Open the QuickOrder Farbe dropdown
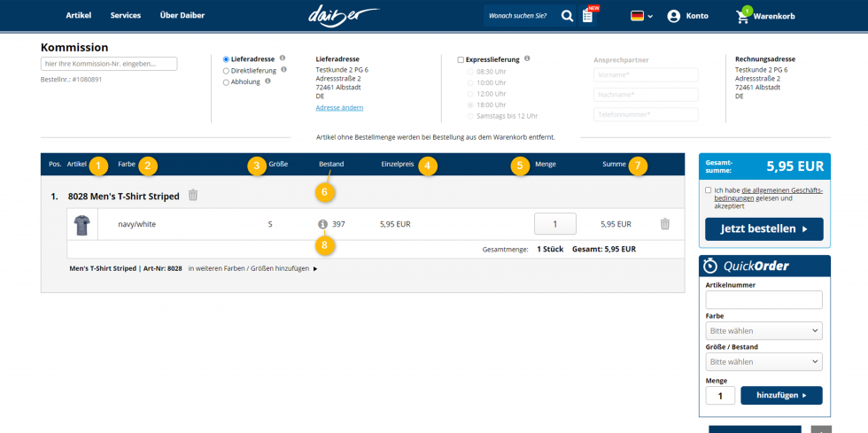The height and width of the screenshot is (433, 868). (763, 331)
